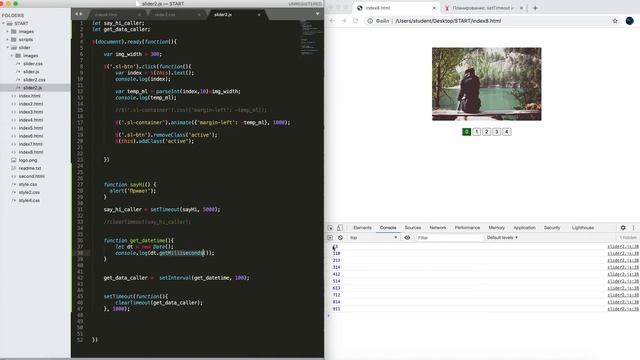The image size is (640, 360).
Task: Go back in the browser
Action: point(332,21)
